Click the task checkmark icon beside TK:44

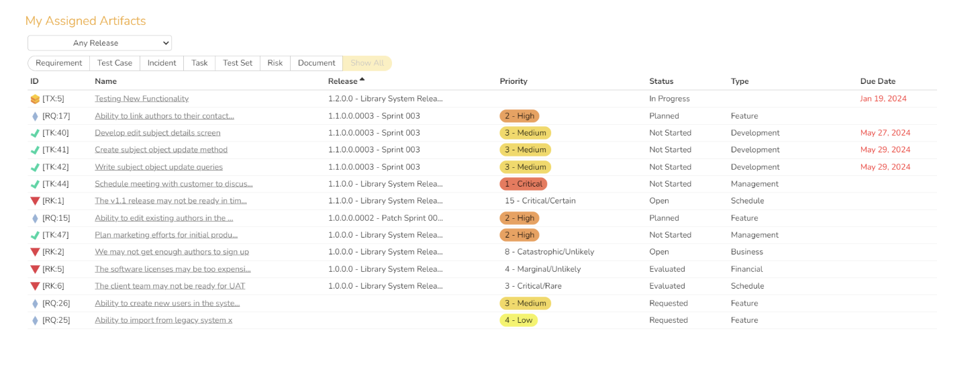[x=35, y=184]
